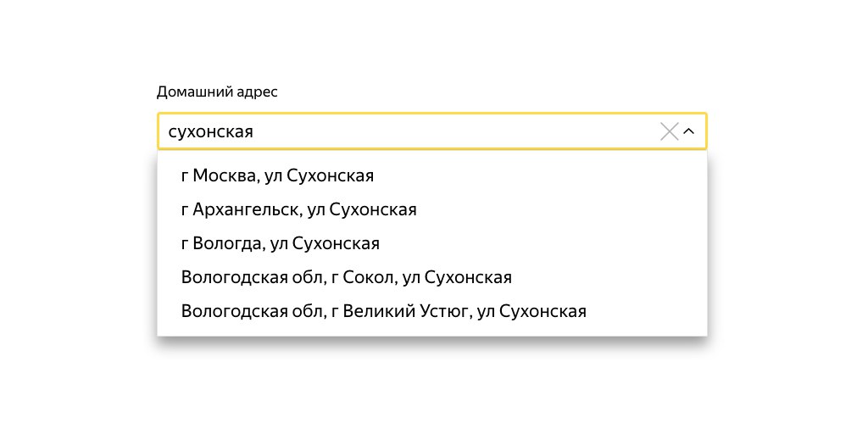Collapse the suggestions with the chevron arrow
Screen dimensions: 868x434
[689, 131]
